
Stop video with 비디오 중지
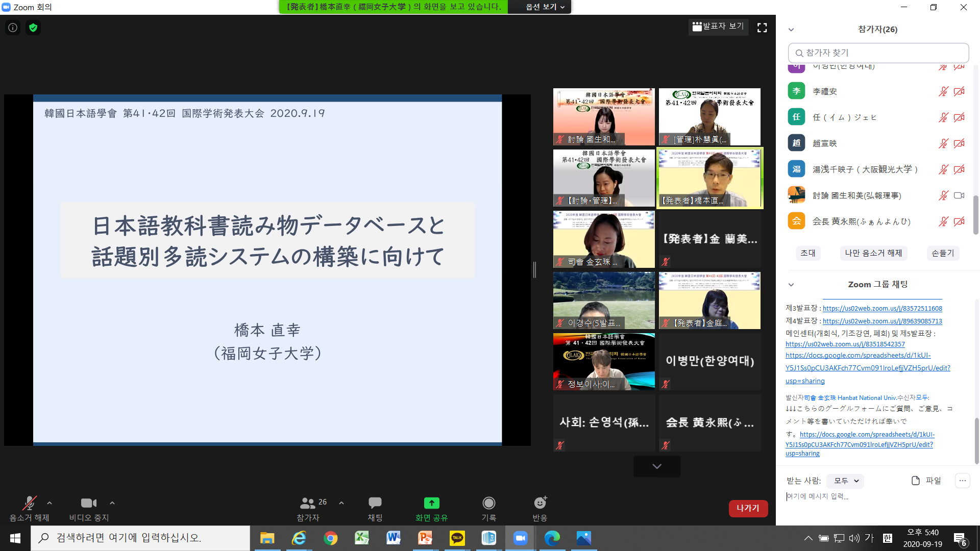tap(89, 504)
